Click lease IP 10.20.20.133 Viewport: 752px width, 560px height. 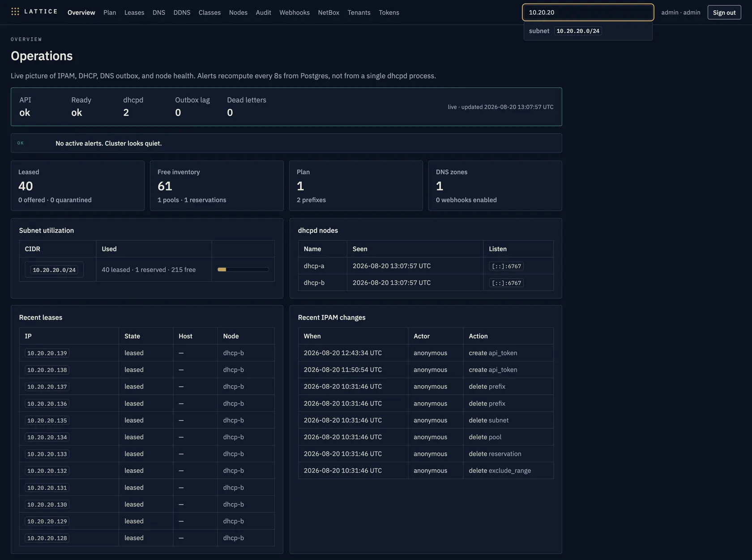47,454
